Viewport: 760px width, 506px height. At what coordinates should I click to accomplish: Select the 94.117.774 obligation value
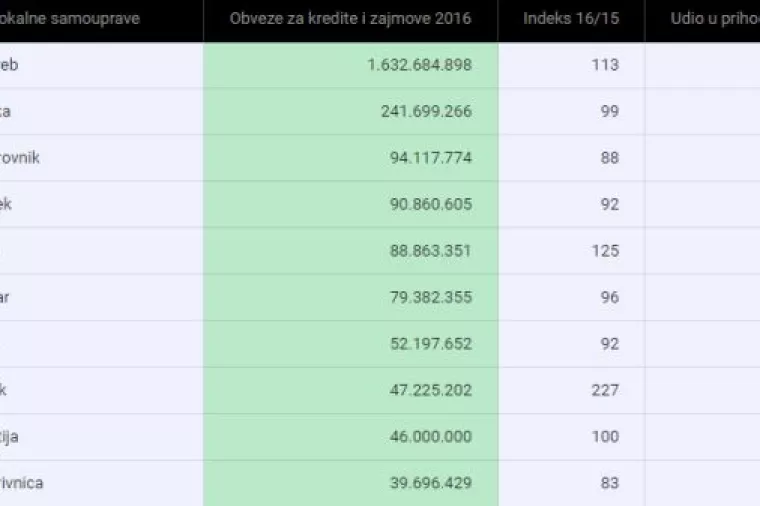(430, 158)
